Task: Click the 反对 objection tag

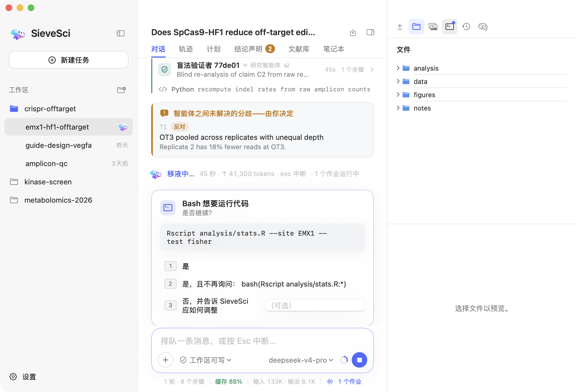Action: [179, 127]
